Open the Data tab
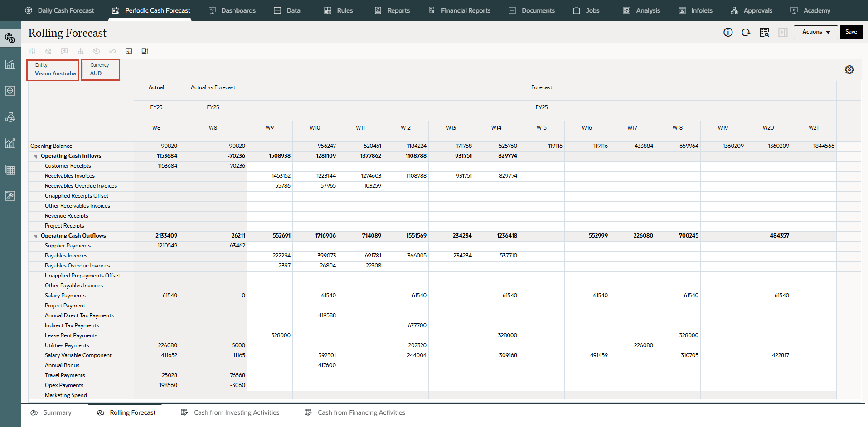Image resolution: width=868 pixels, height=427 pixels. pos(287,10)
